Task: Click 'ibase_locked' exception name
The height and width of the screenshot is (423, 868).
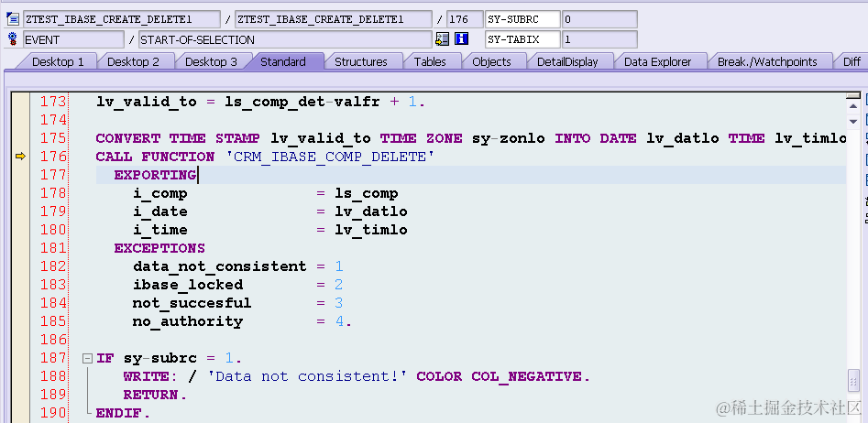Action: point(188,285)
